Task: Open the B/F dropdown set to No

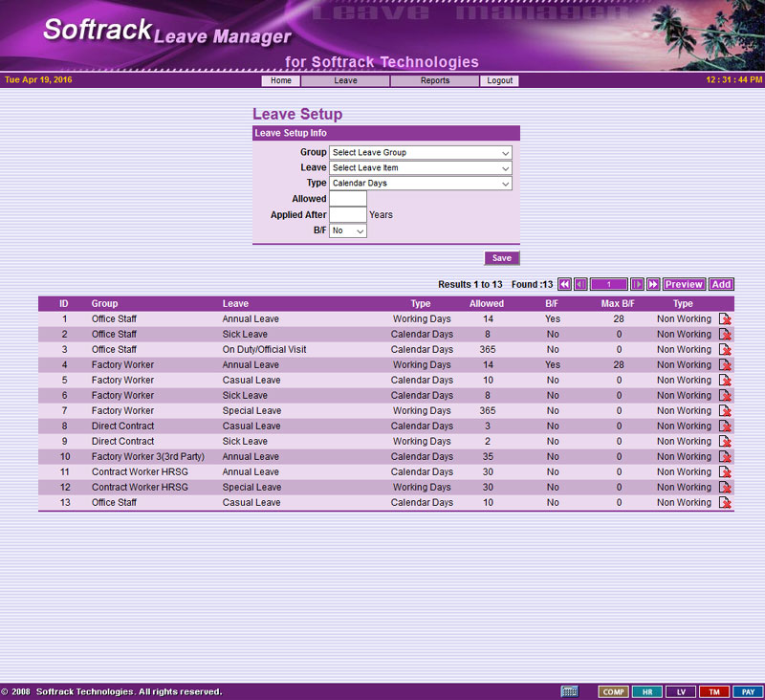Action: (348, 230)
